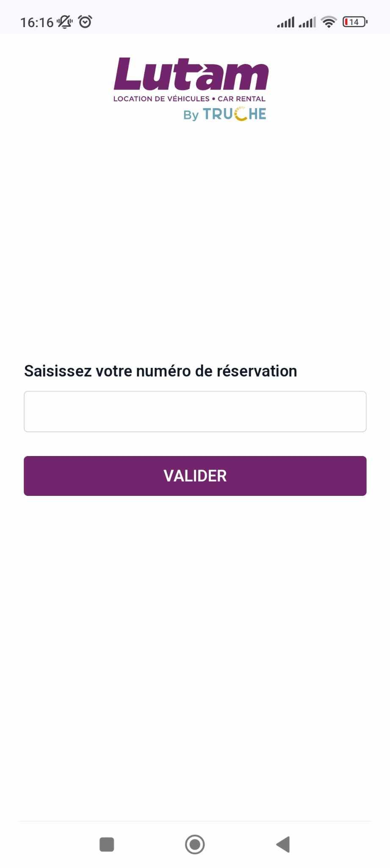Tap the yellow sun-shaped C in TRUCHE
390x868 pixels.
pyautogui.click(x=240, y=114)
